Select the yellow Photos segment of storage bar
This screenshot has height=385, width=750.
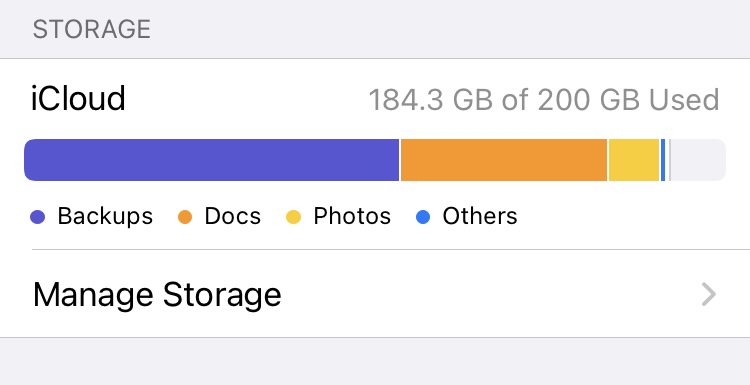[634, 160]
